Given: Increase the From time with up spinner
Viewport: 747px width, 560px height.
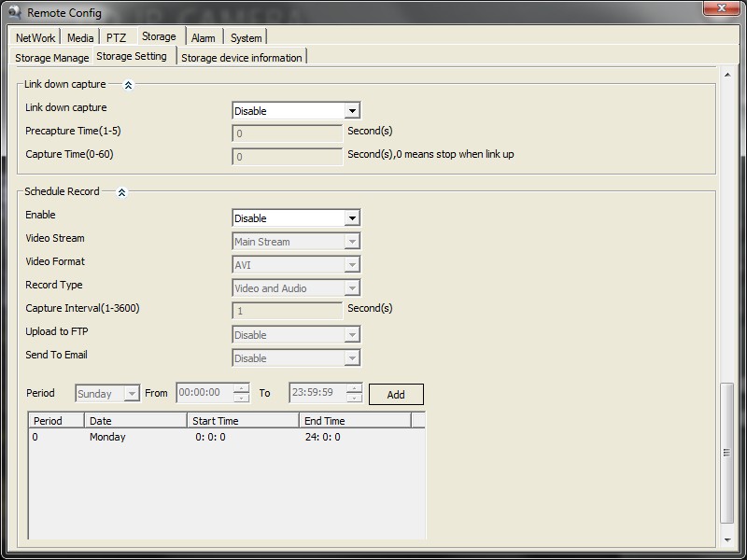Looking at the screenshot, I should click(x=242, y=388).
